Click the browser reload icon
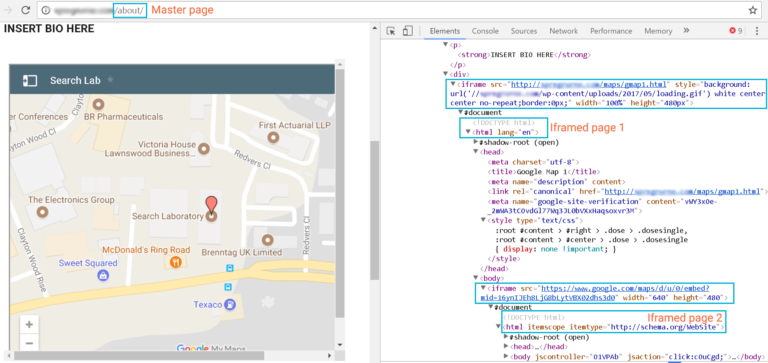The width and height of the screenshot is (768, 363). pos(26,10)
